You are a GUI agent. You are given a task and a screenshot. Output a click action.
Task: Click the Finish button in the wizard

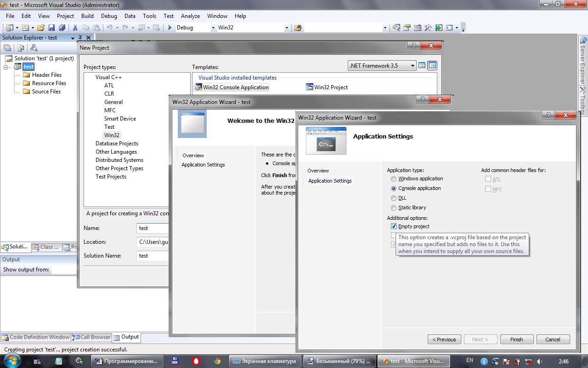click(x=516, y=339)
